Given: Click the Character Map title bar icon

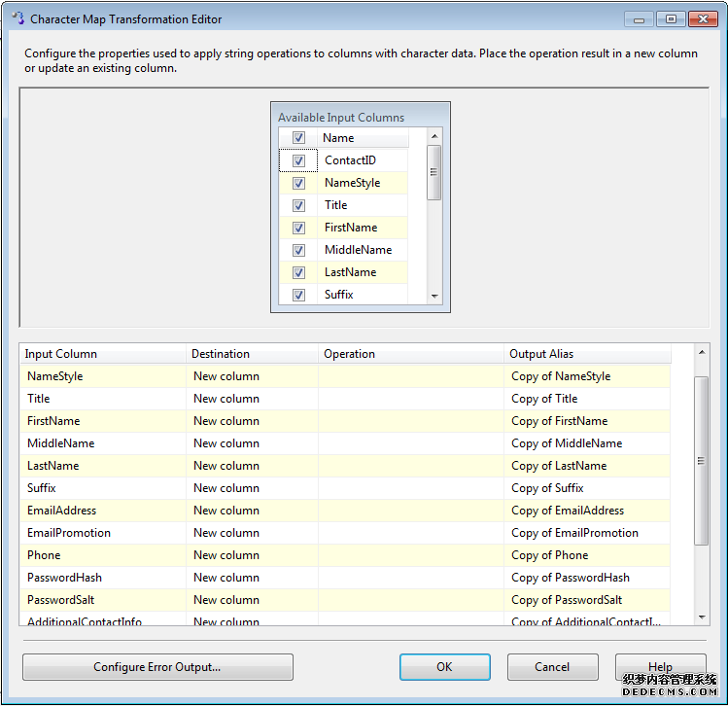Looking at the screenshot, I should pos(17,18).
